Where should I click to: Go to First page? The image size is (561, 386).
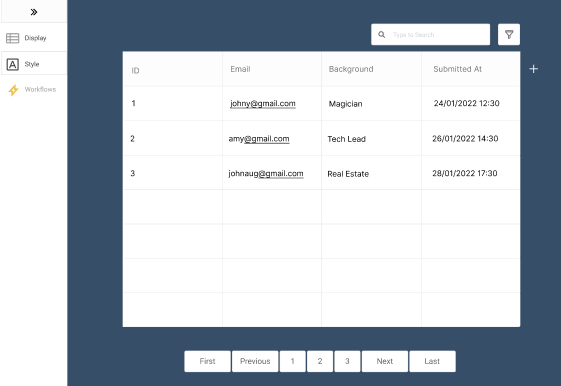point(208,361)
